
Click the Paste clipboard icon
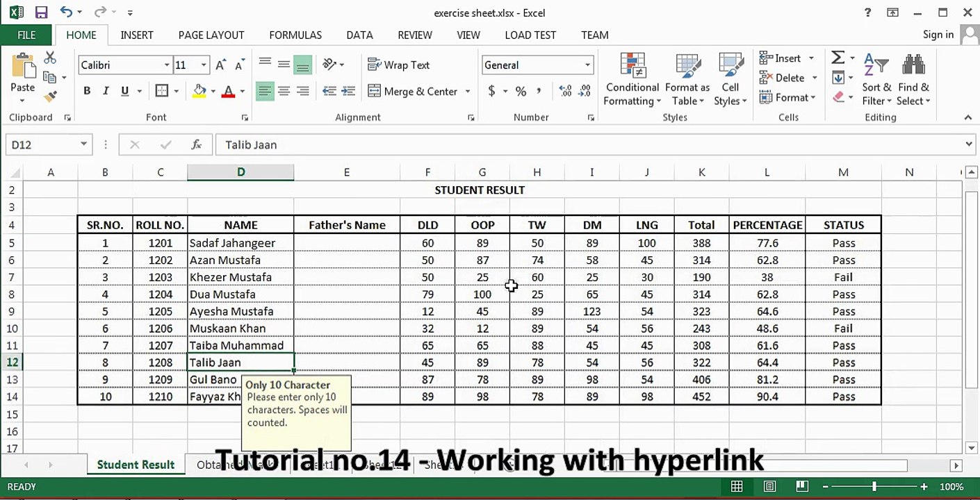point(23,67)
